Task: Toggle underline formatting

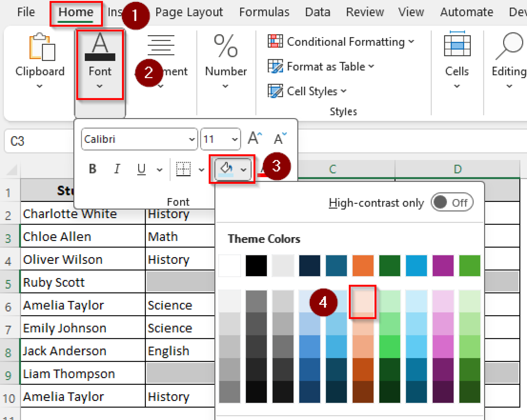Action: pyautogui.click(x=141, y=168)
